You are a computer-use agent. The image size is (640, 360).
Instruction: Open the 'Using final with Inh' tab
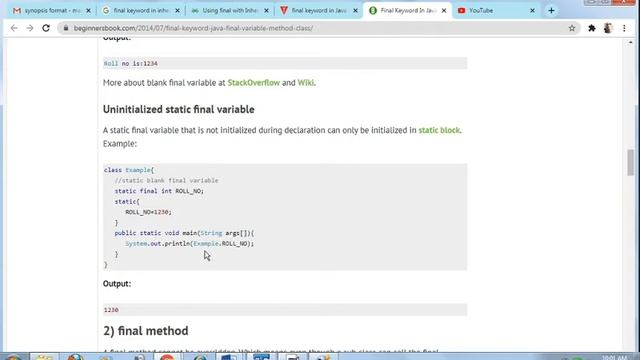pyautogui.click(x=229, y=11)
